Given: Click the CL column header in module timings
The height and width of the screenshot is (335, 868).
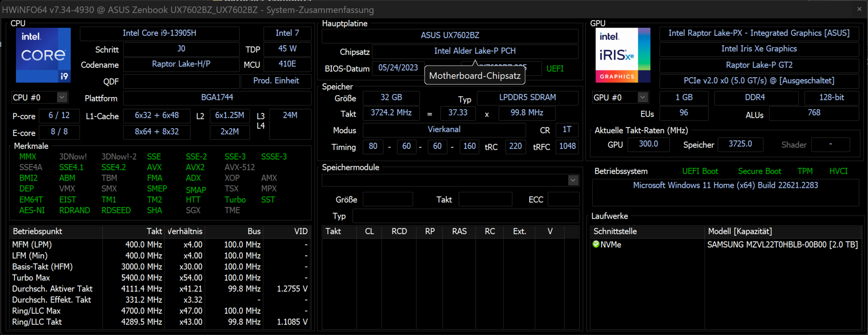Looking at the screenshot, I should (369, 231).
